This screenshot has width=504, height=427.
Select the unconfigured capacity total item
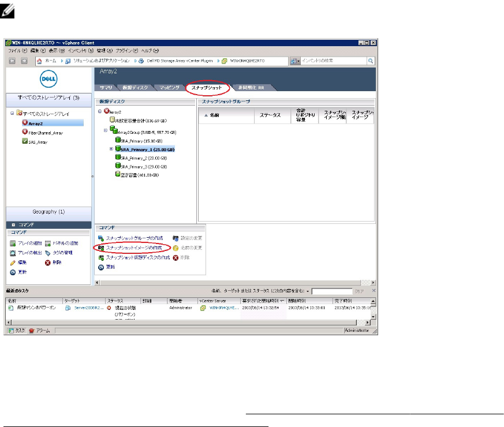click(x=141, y=121)
